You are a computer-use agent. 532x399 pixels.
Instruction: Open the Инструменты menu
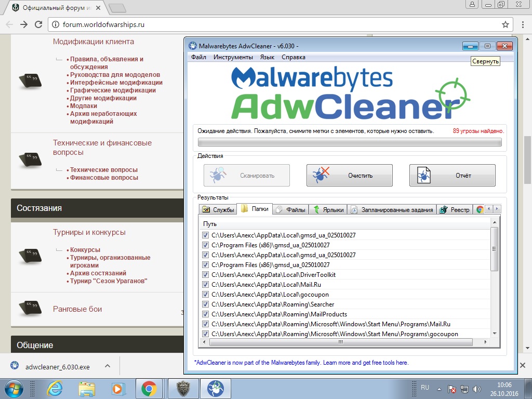tap(233, 57)
